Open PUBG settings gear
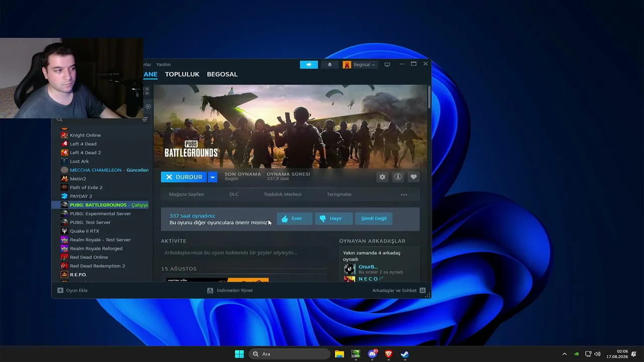Viewport: 644px width, 362px height. pyautogui.click(x=382, y=177)
